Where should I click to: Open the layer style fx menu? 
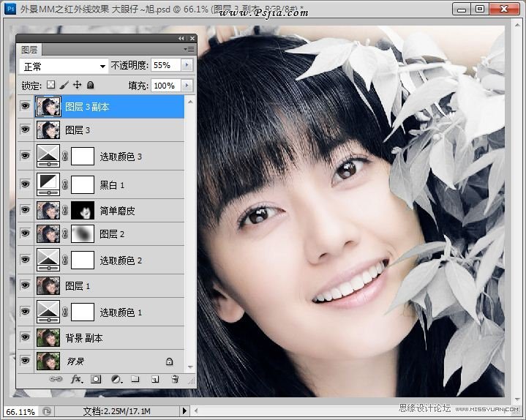tap(76, 380)
